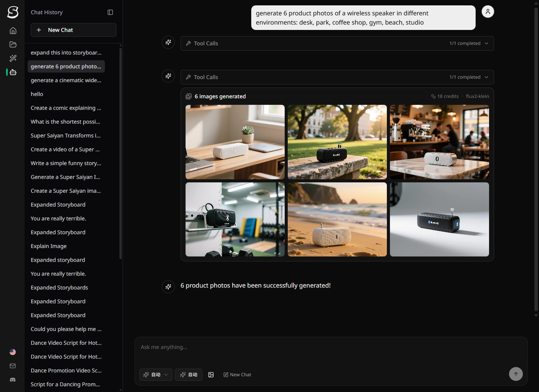Open the 'Explain Image' chat history item
This screenshot has width=539, height=392.
coord(49,246)
